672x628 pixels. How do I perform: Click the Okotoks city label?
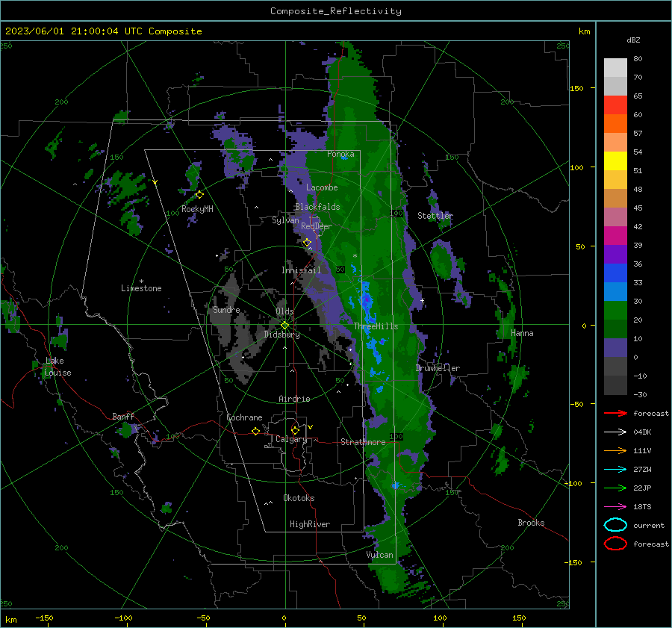(299, 498)
